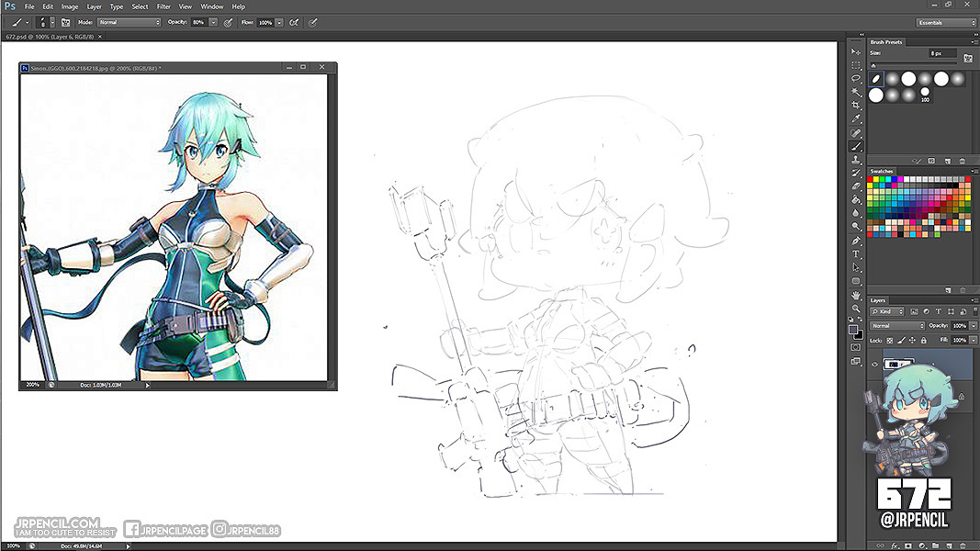Select the Clone Stamp tool
980x551 pixels.
tap(856, 160)
